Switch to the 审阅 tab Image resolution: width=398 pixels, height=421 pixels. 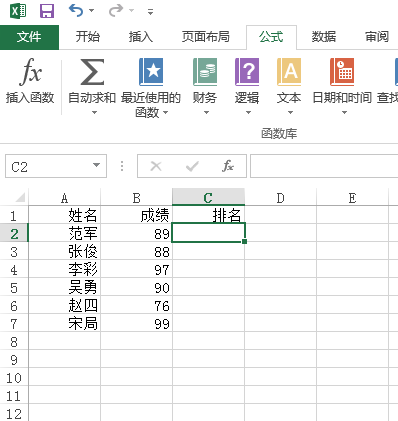click(x=377, y=37)
